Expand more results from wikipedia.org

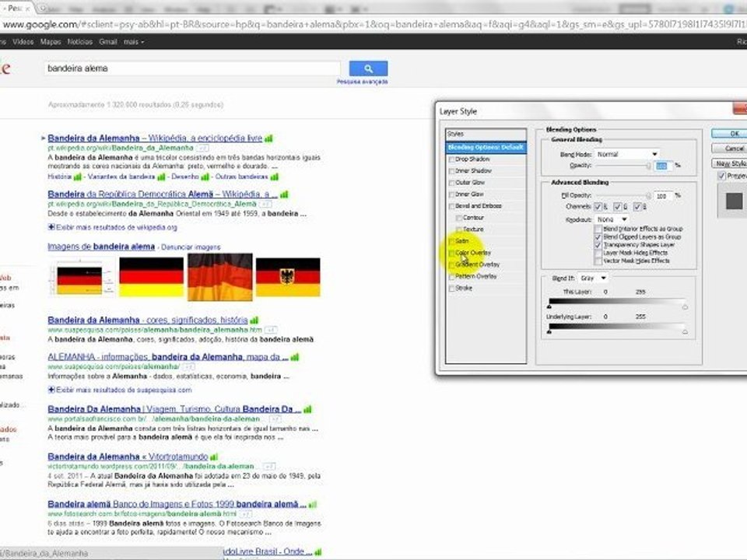pos(112,228)
